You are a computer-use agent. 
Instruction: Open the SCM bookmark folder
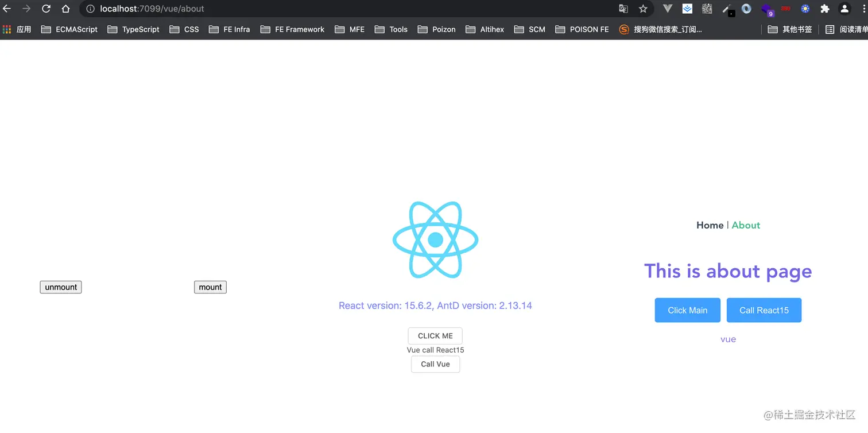pos(529,29)
